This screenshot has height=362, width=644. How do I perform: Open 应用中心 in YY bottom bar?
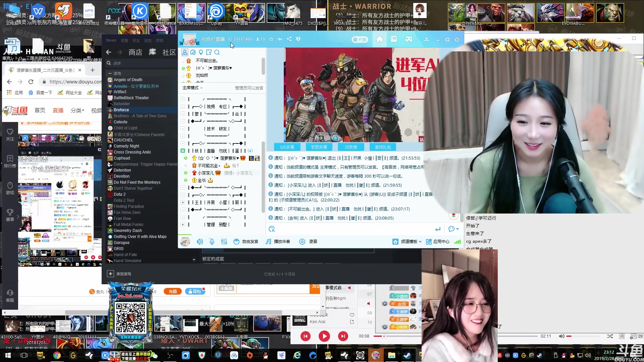click(x=438, y=242)
